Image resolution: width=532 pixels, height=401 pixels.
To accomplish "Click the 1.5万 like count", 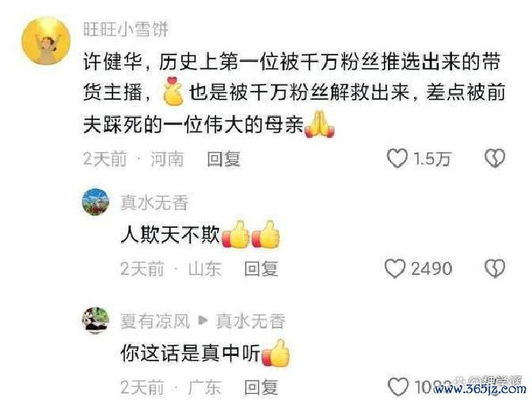I will point(431,159).
